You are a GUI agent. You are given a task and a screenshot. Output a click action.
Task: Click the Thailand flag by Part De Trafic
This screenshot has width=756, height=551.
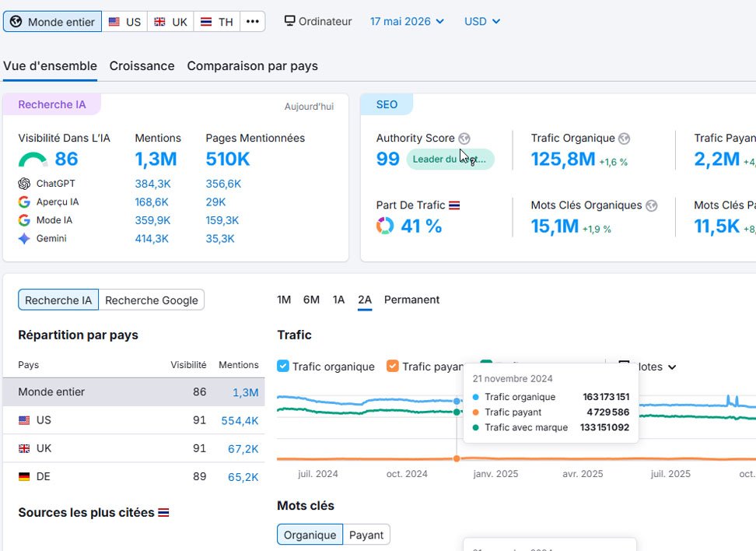pyautogui.click(x=454, y=205)
